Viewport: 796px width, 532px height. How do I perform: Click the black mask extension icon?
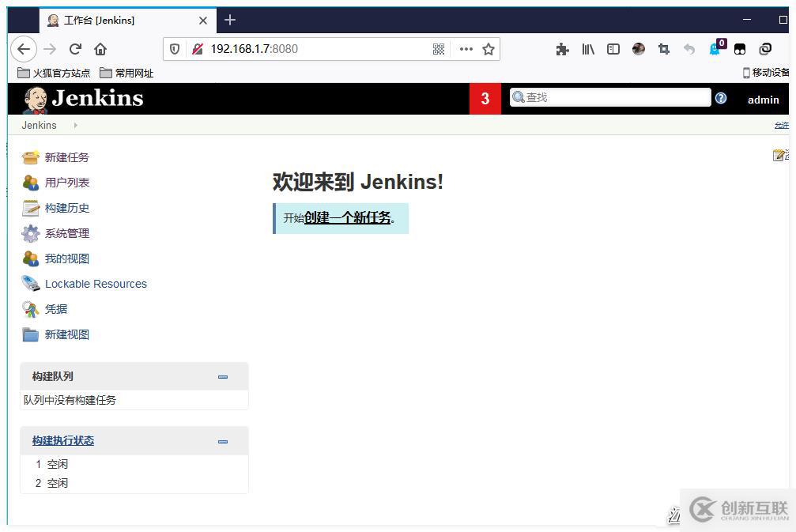click(x=740, y=49)
